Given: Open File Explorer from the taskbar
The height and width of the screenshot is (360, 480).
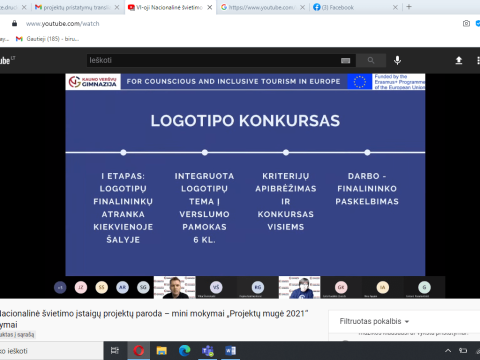Looking at the screenshot, I should [162, 351].
